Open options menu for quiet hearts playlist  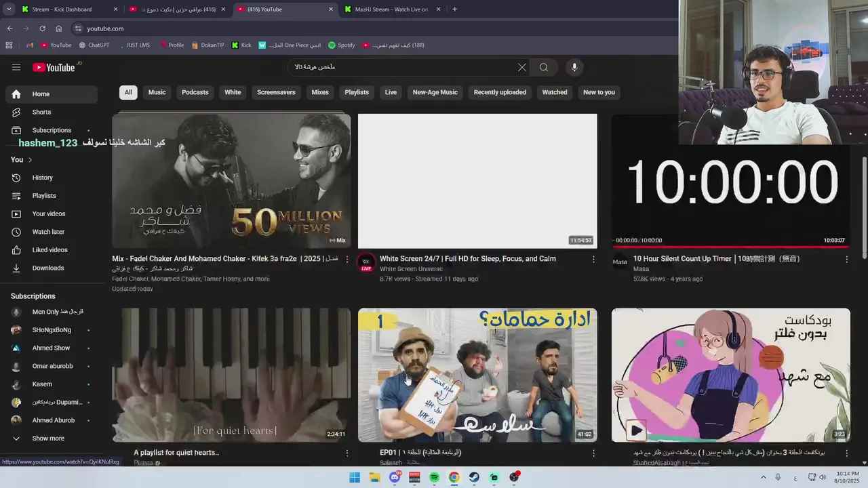tap(347, 453)
